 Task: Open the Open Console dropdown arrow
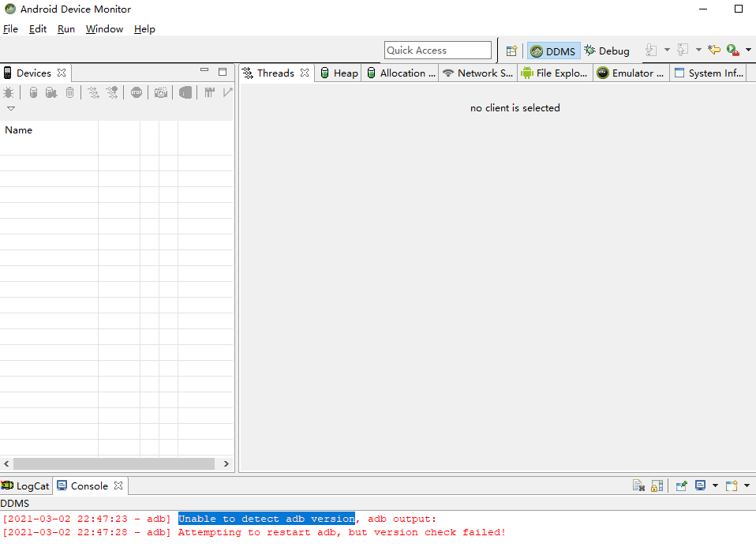pos(747,486)
